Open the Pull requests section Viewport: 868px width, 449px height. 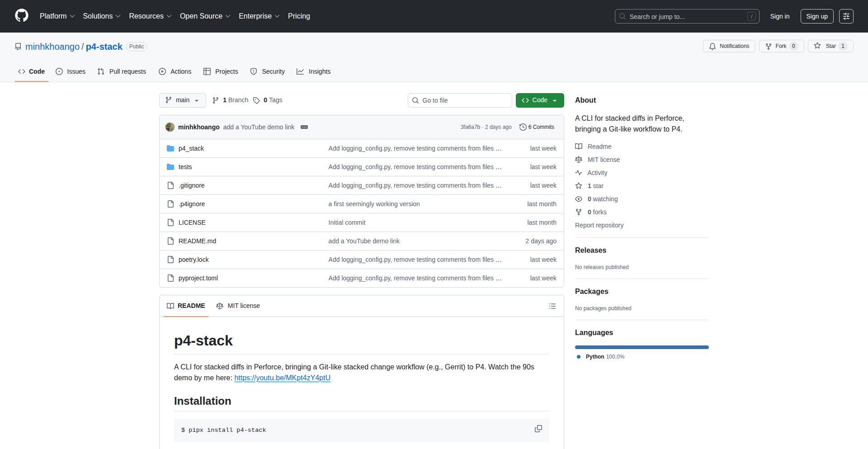(x=121, y=71)
